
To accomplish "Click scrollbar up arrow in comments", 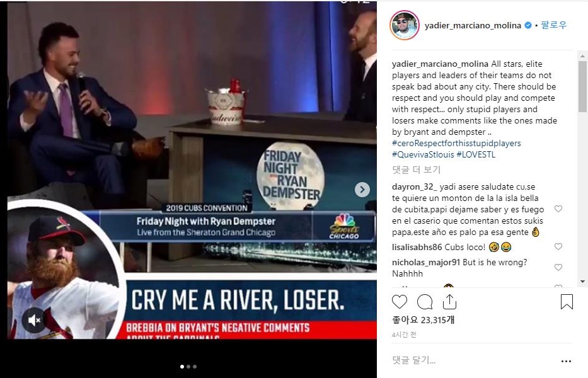I will pyautogui.click(x=582, y=56).
